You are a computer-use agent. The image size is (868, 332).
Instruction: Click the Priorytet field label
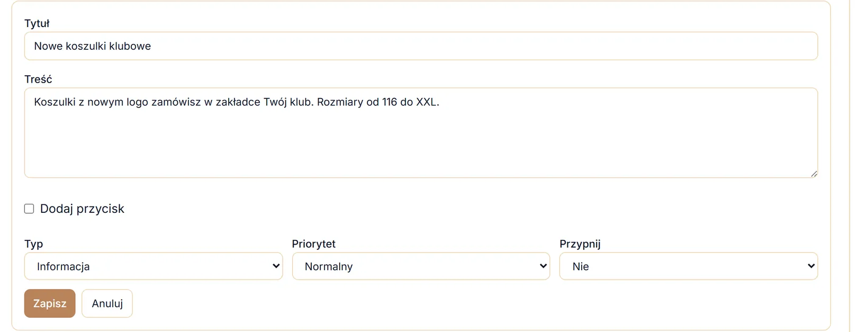click(314, 244)
